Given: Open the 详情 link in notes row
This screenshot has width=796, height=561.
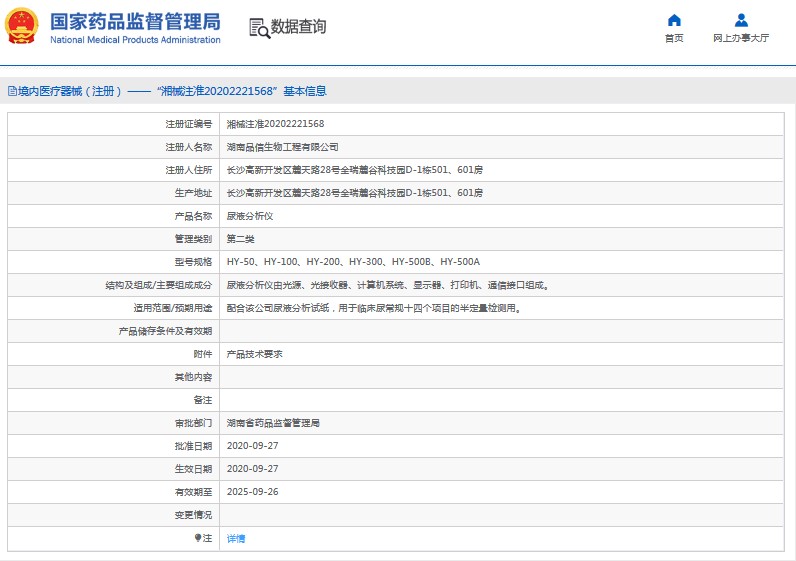Looking at the screenshot, I should coord(236,538).
